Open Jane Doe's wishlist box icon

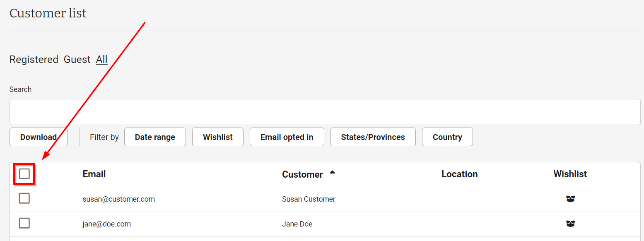[x=570, y=224]
